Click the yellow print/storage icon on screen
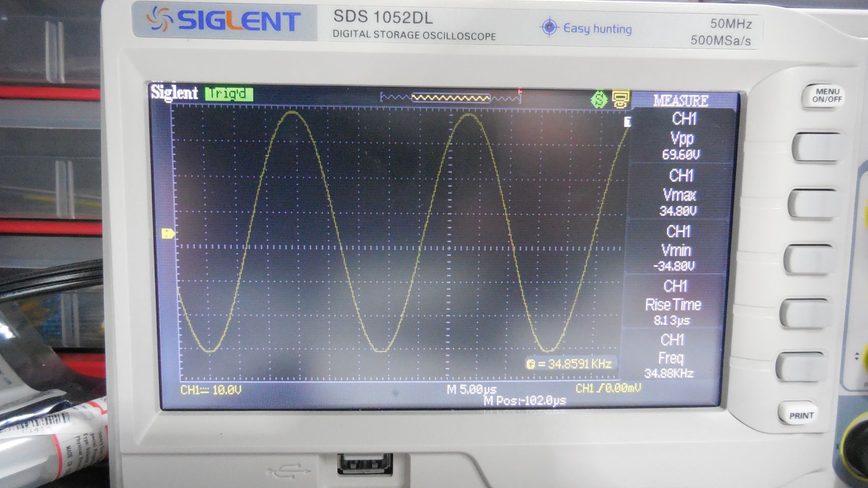The height and width of the screenshot is (488, 868). pyautogui.click(x=621, y=99)
